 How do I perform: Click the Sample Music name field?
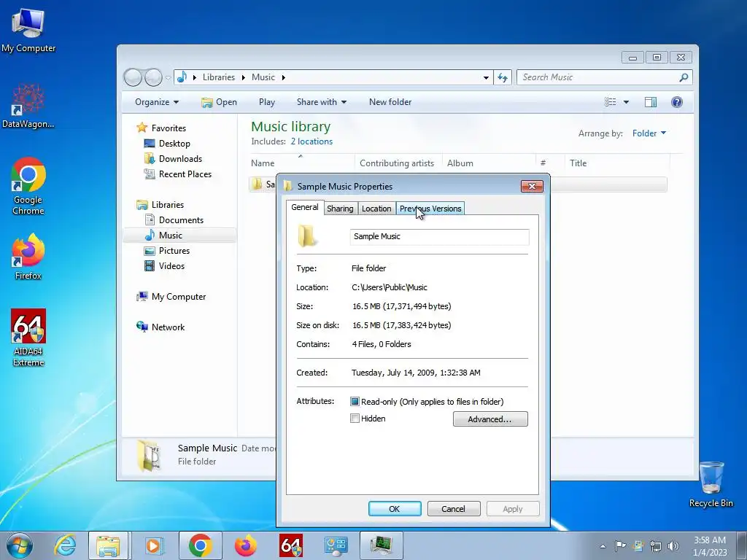click(x=439, y=237)
